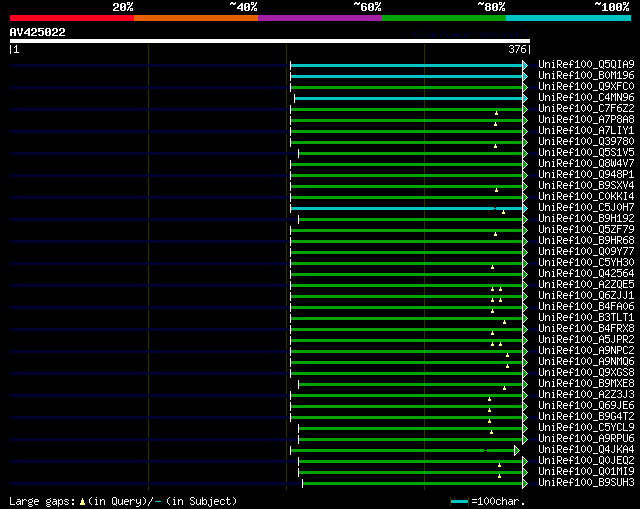Image resolution: width=640 pixels, height=509 pixels.
Task: Click the UniRef100_Q948P1 text
Action: pos(586,175)
